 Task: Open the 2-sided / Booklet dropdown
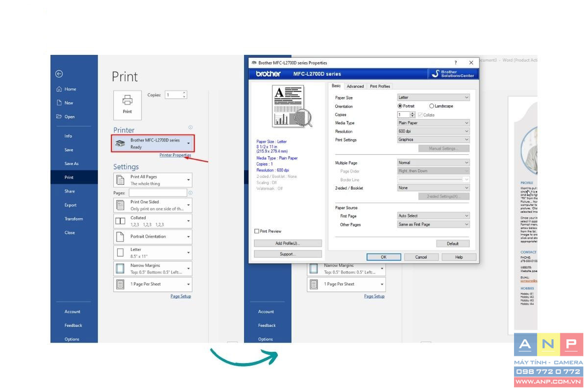[433, 188]
